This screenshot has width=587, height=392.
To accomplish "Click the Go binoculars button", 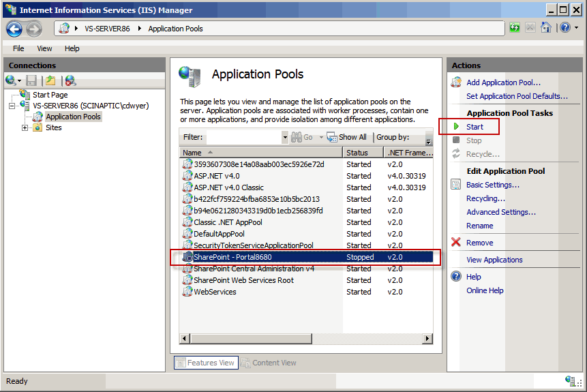I will point(302,137).
